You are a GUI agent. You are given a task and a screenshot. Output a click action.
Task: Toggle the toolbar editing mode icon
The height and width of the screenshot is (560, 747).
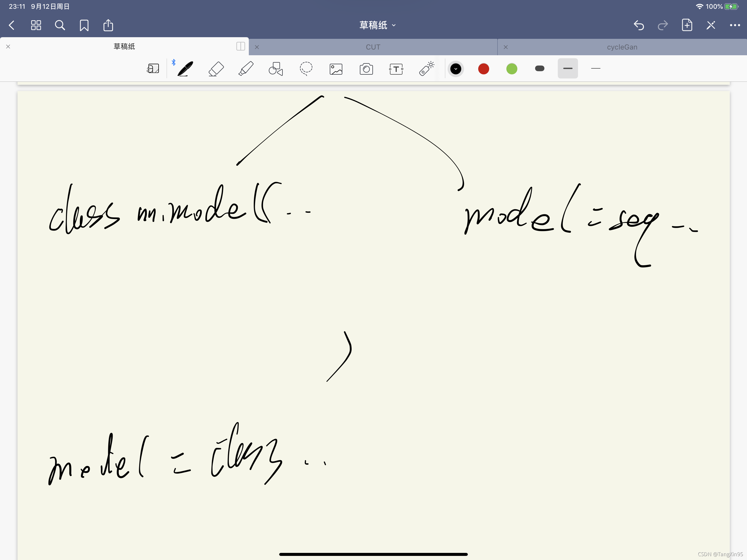pyautogui.click(x=711, y=25)
